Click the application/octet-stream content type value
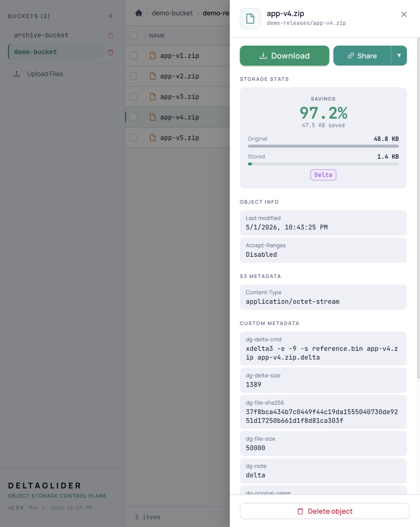420x527 pixels. [293, 302]
